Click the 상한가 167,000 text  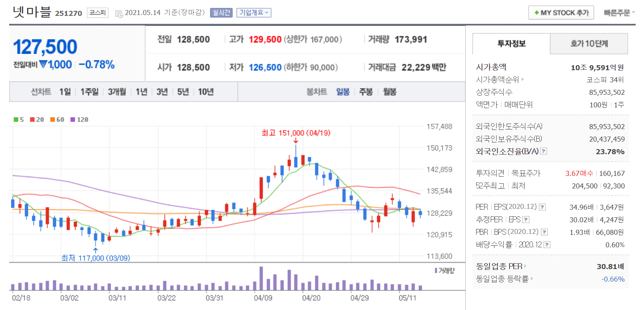click(313, 40)
